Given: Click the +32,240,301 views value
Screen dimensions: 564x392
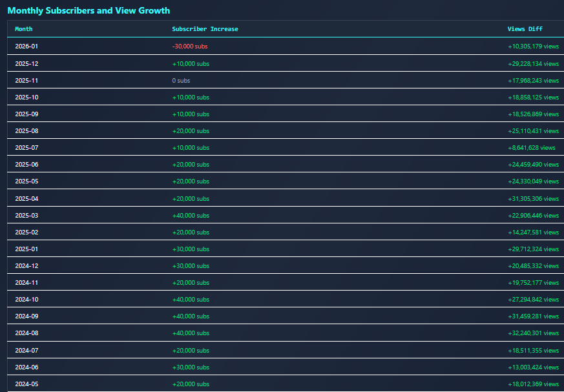Looking at the screenshot, I should tap(534, 333).
